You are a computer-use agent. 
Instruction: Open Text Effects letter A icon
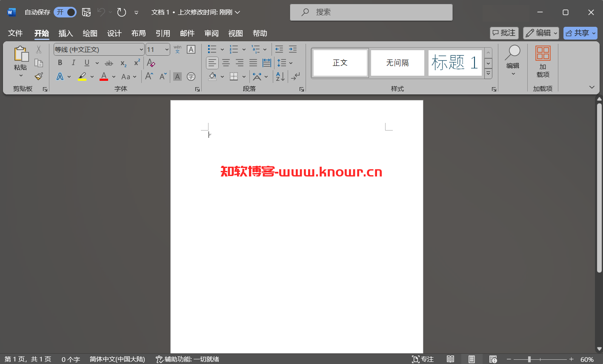[x=60, y=77]
